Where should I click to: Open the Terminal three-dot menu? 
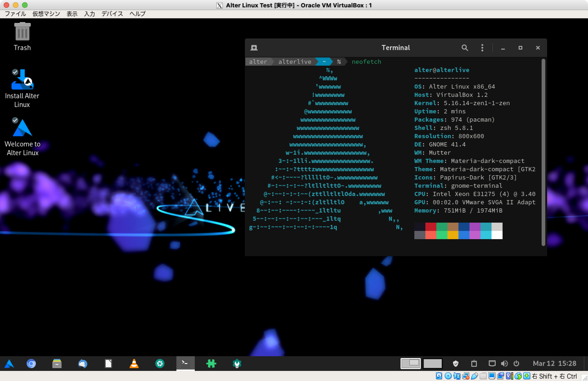pyautogui.click(x=482, y=48)
